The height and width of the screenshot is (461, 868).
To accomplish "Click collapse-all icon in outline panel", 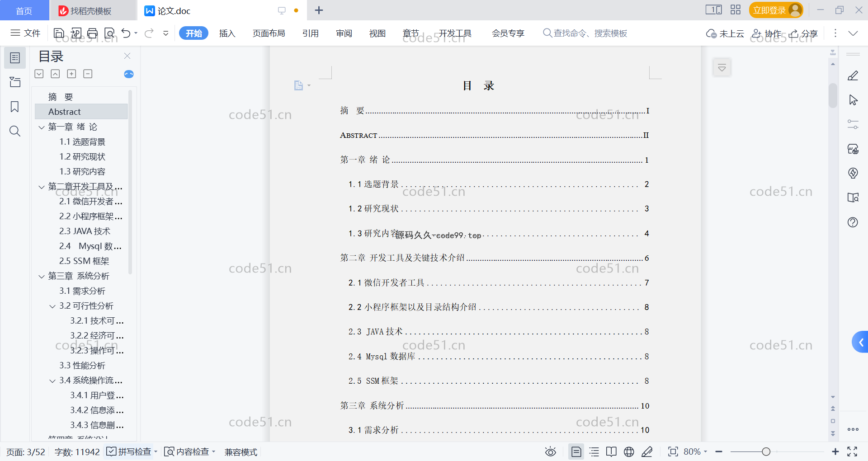I will (39, 74).
